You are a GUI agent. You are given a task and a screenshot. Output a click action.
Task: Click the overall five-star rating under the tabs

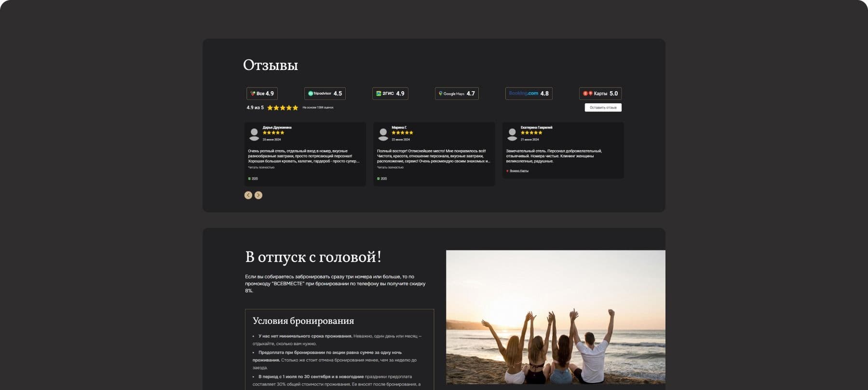coord(283,108)
